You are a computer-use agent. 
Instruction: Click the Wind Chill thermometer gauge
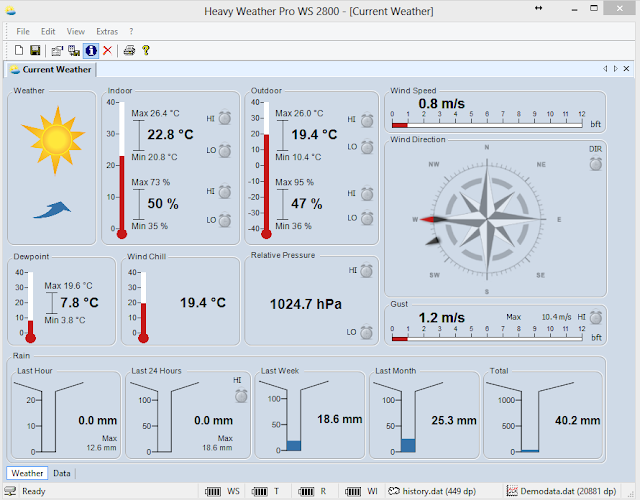[143, 307]
